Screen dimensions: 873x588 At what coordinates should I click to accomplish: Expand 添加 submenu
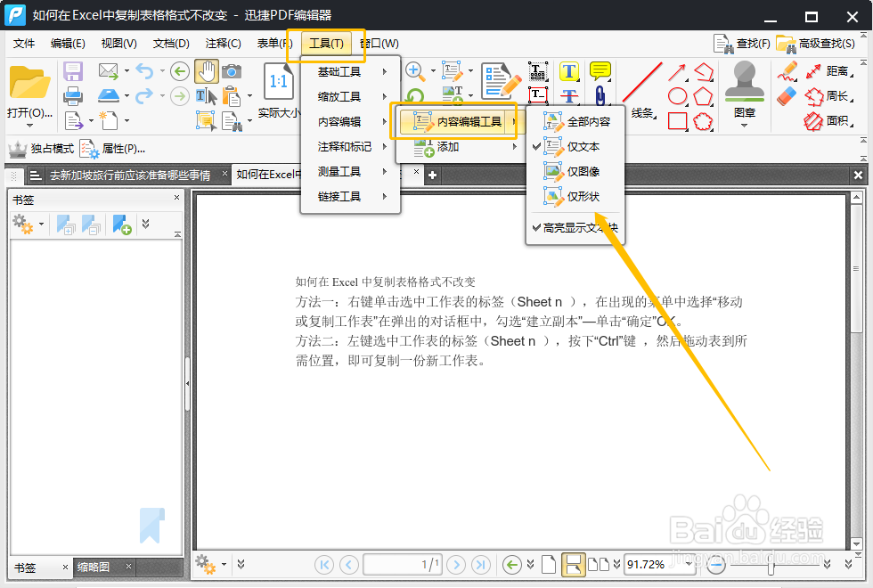[460, 146]
